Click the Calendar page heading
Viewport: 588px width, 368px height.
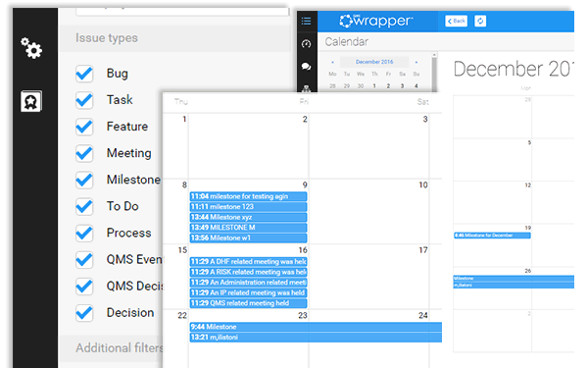[347, 41]
